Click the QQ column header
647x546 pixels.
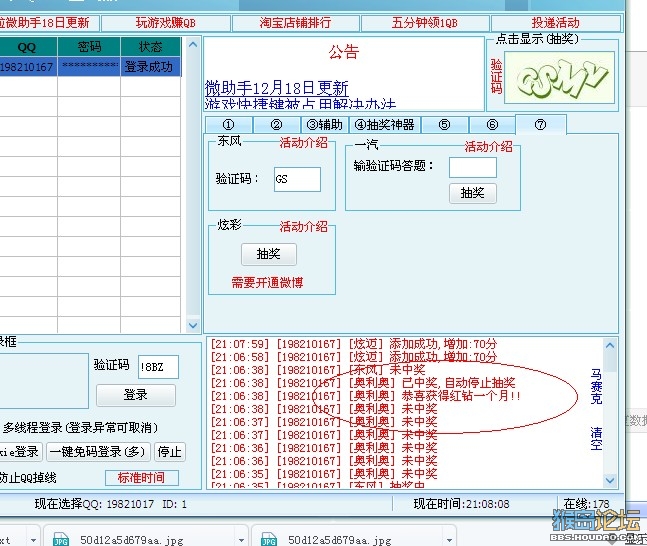tap(27, 47)
